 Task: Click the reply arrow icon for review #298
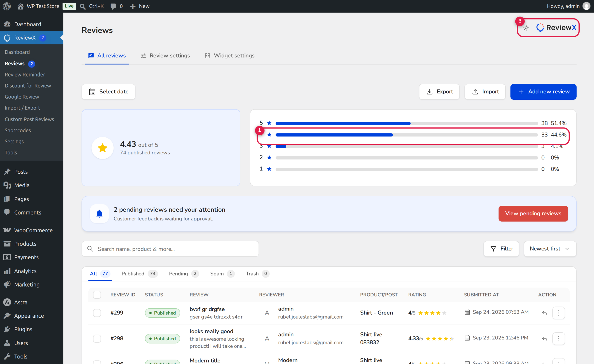pos(544,339)
